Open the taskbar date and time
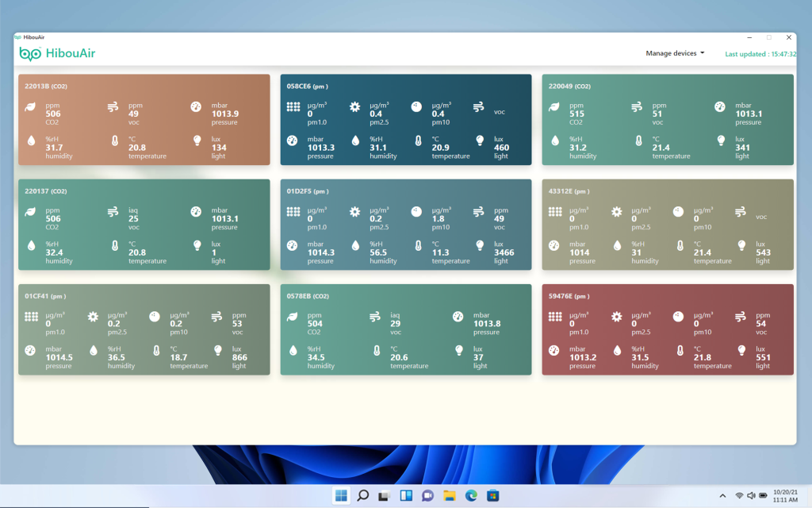 coord(785,496)
